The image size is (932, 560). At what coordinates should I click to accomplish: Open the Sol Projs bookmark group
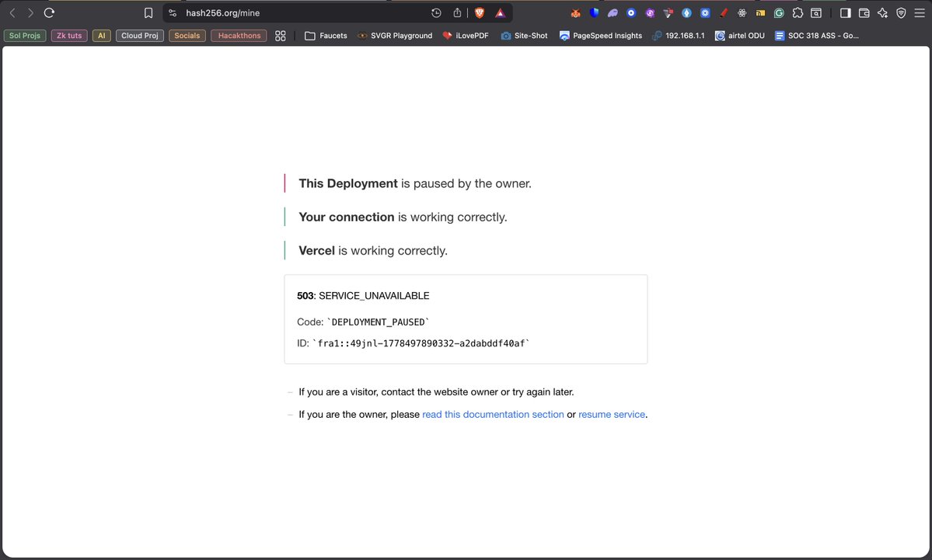point(25,36)
